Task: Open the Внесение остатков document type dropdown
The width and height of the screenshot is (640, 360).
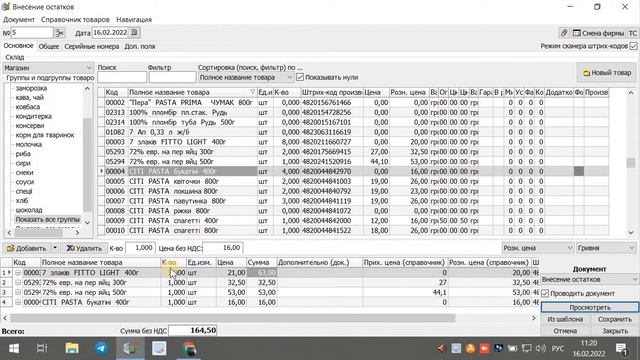Action: coord(589,280)
